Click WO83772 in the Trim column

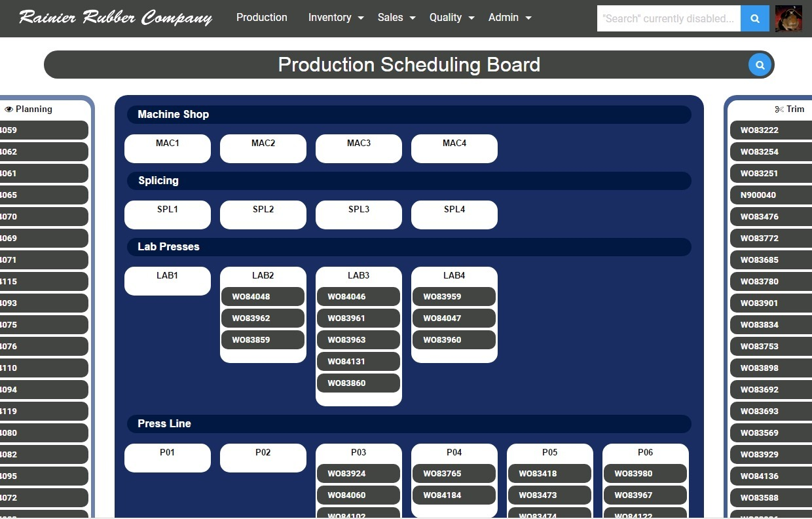coord(771,239)
